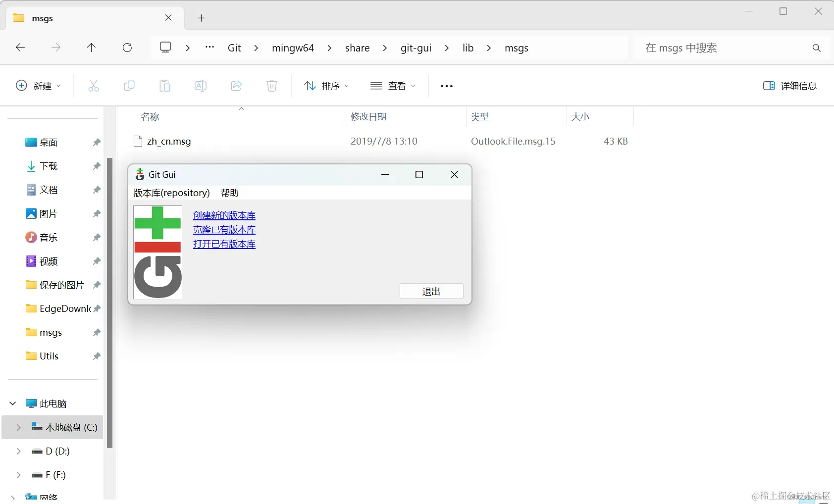Click the 打开已有版本库 link
834x504 pixels.
pyautogui.click(x=224, y=244)
